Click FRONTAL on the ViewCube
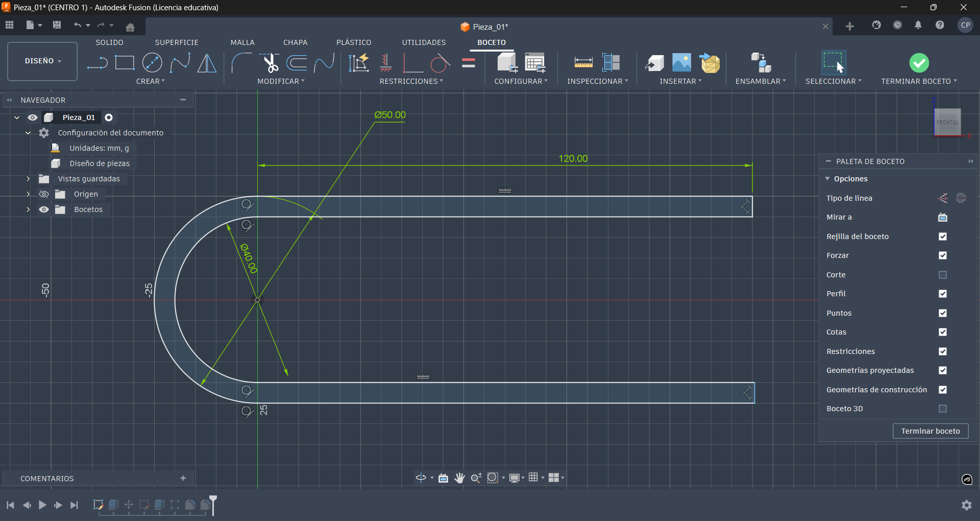This screenshot has height=521, width=980. (x=947, y=123)
